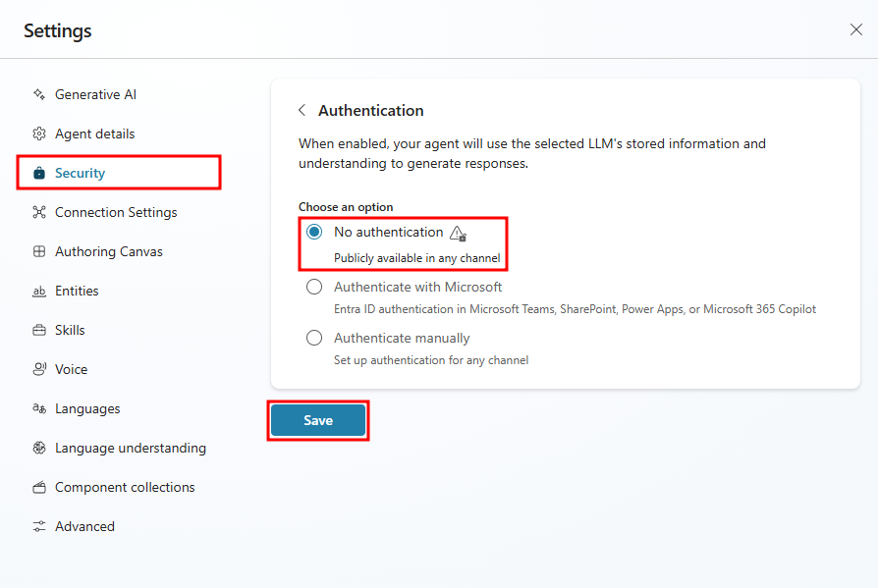Click the Generative AI sparkle icon
This screenshot has width=878, height=588.
coord(39,94)
